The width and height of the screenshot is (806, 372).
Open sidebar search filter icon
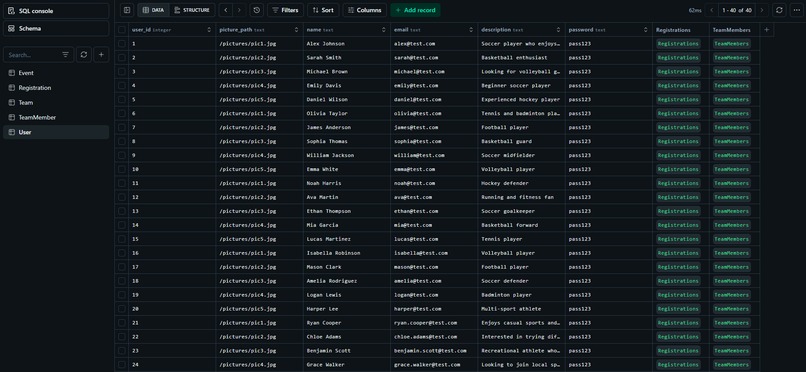pyautogui.click(x=65, y=54)
